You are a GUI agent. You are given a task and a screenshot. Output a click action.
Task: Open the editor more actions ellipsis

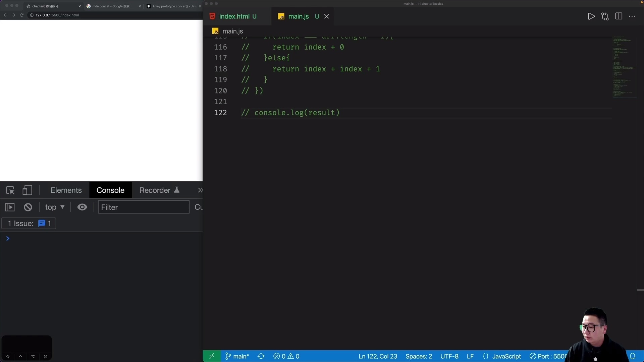click(x=633, y=16)
